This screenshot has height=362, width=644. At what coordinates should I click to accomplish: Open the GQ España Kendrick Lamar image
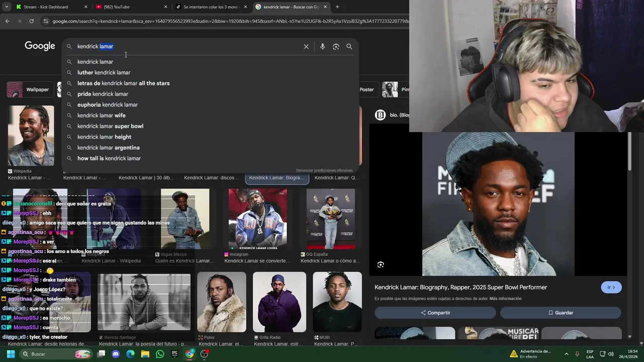(331, 219)
